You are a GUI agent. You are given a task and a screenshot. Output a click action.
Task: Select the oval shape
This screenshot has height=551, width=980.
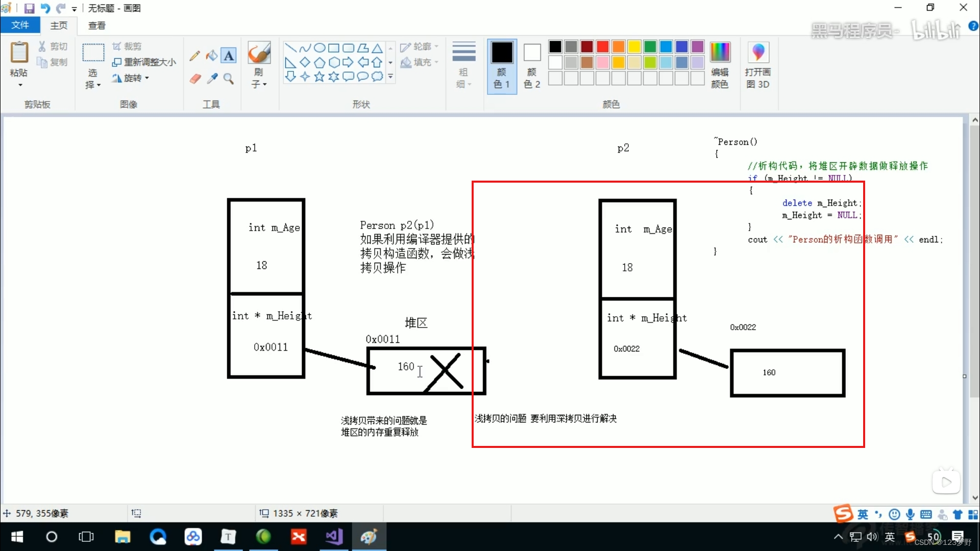click(320, 48)
